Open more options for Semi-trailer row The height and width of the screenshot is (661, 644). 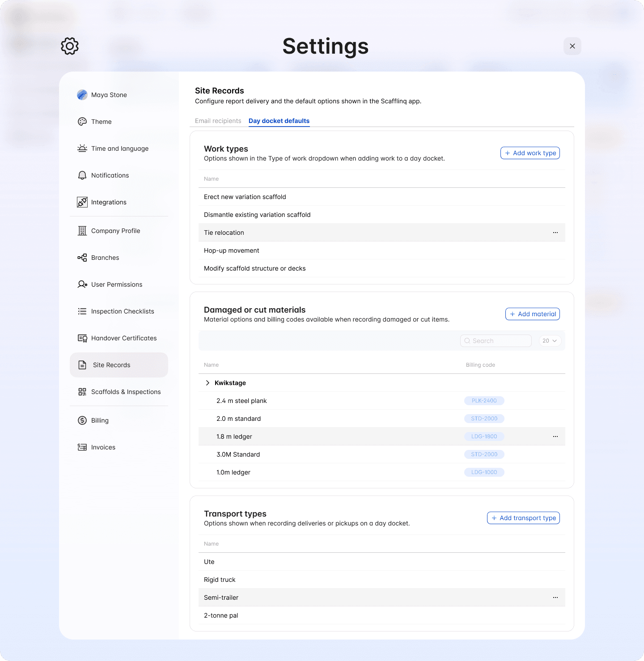555,597
